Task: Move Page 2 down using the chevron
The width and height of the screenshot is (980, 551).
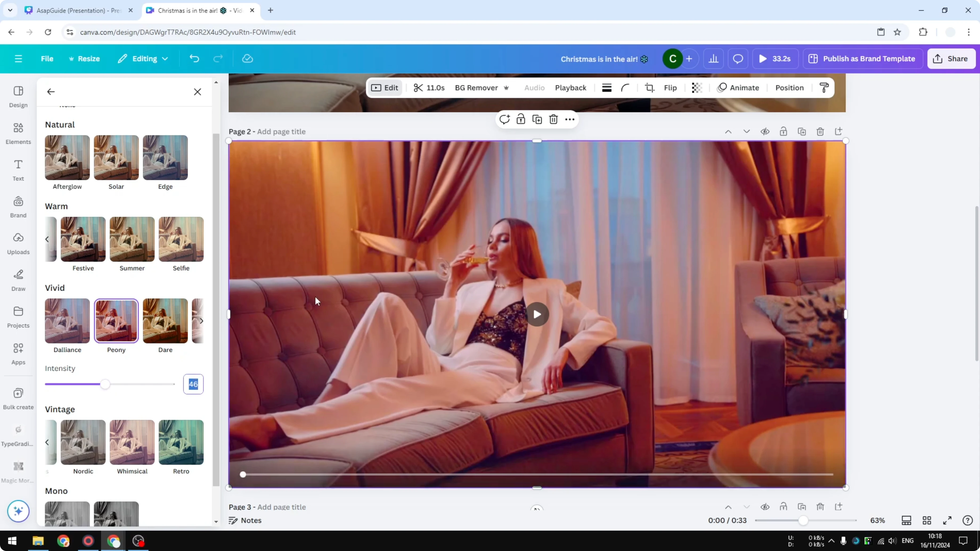Action: (746, 131)
